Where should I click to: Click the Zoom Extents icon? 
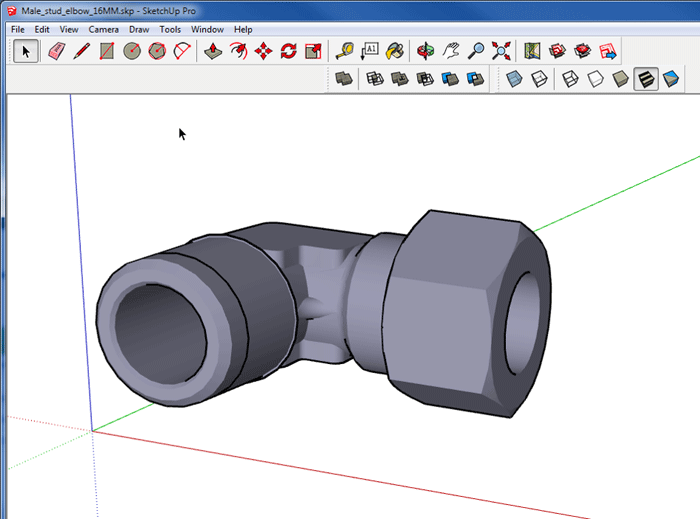[x=501, y=50]
